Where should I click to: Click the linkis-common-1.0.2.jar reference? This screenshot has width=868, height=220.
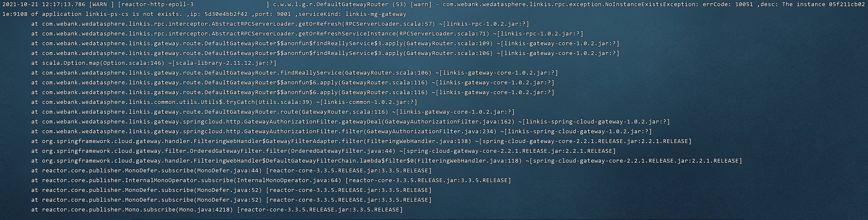[368, 102]
